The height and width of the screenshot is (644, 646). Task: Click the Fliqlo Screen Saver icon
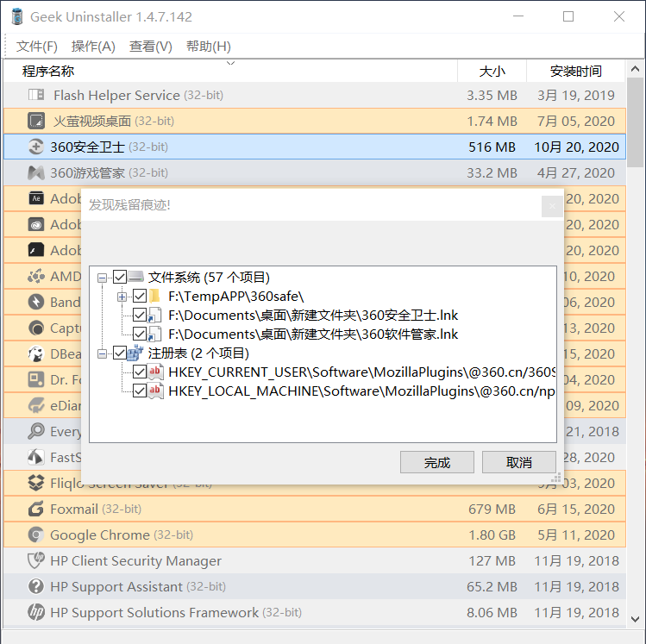(x=36, y=483)
